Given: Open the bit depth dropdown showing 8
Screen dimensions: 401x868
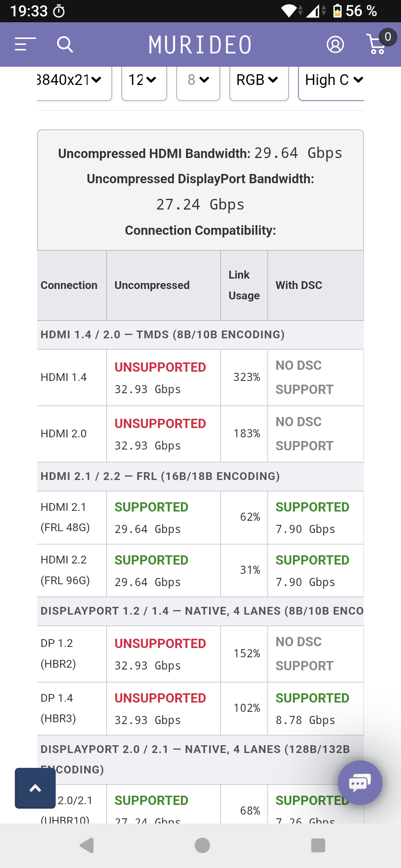Looking at the screenshot, I should pos(198,82).
